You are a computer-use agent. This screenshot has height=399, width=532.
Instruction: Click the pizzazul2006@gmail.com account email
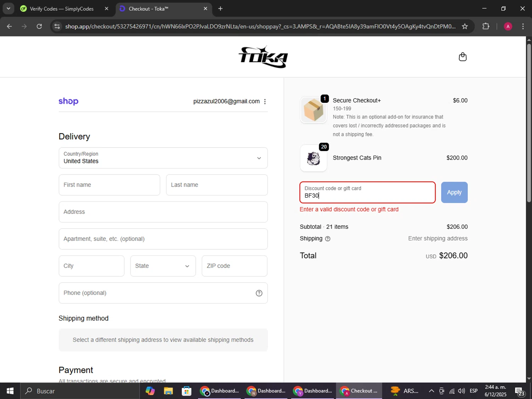tap(226, 101)
